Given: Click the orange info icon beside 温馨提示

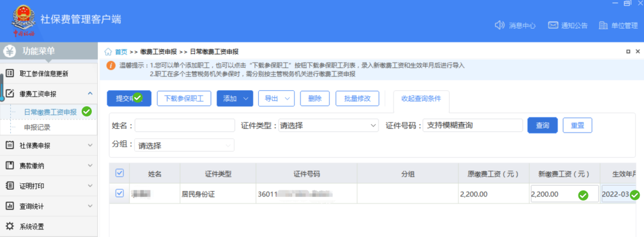Looking at the screenshot, I should point(110,66).
